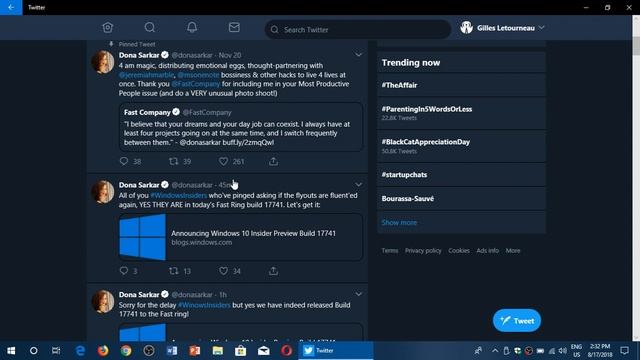Open Task View on the taskbar
This screenshot has width=640, height=360.
(x=56, y=350)
